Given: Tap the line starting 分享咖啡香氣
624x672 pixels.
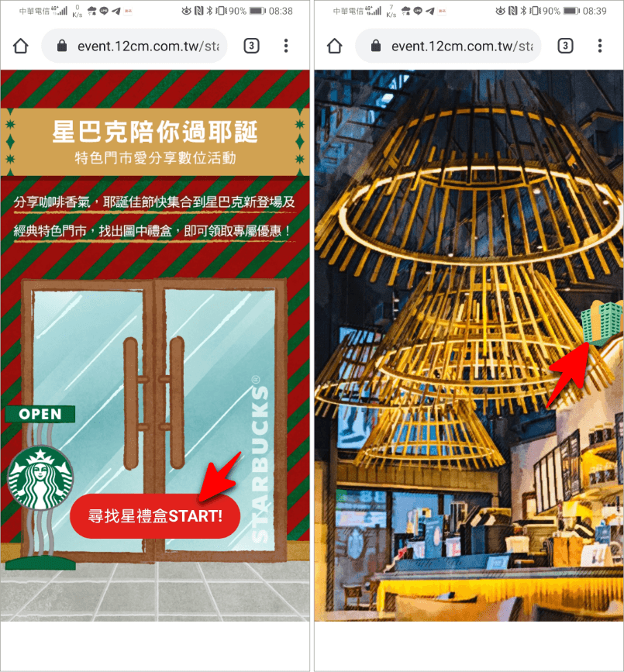Looking at the screenshot, I should [x=154, y=202].
